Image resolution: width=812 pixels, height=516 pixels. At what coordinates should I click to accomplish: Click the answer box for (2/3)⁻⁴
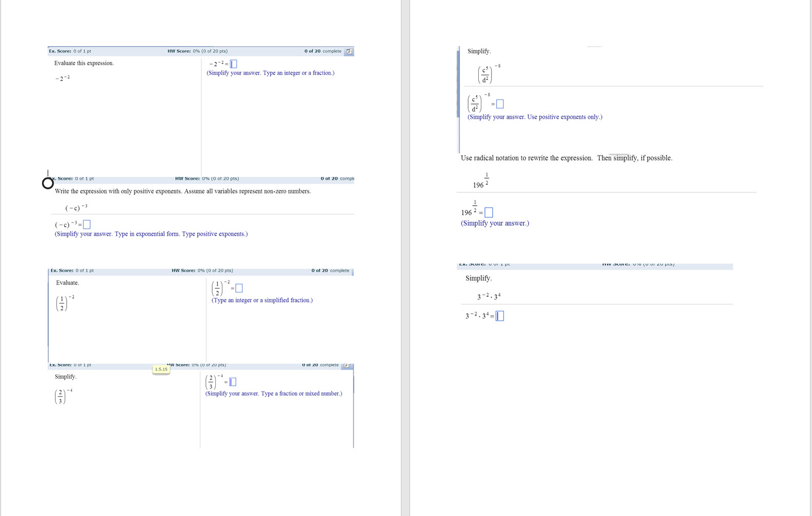(233, 382)
